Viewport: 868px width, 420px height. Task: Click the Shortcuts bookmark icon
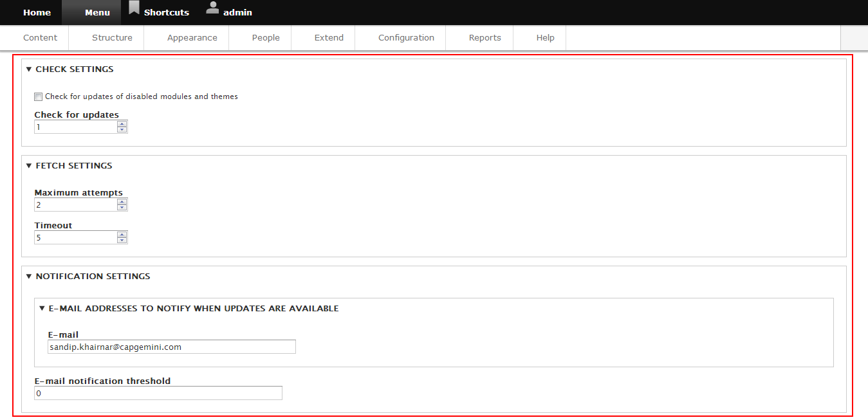134,8
